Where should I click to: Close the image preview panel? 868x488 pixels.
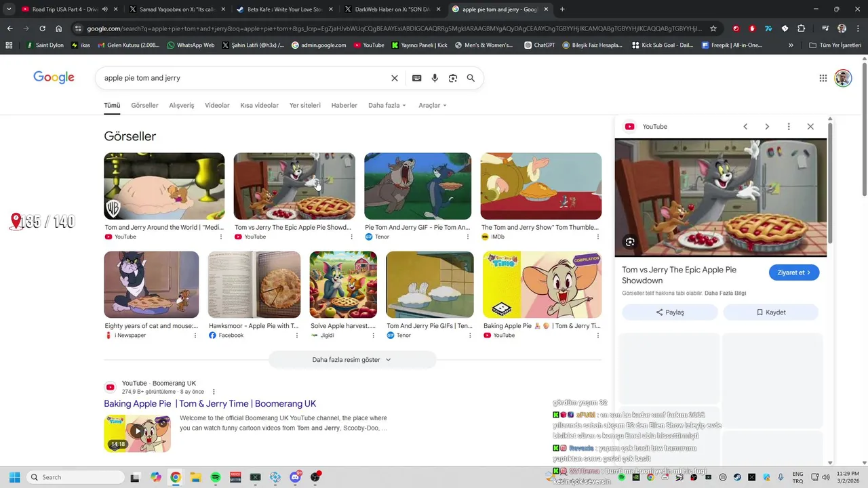[810, 127]
